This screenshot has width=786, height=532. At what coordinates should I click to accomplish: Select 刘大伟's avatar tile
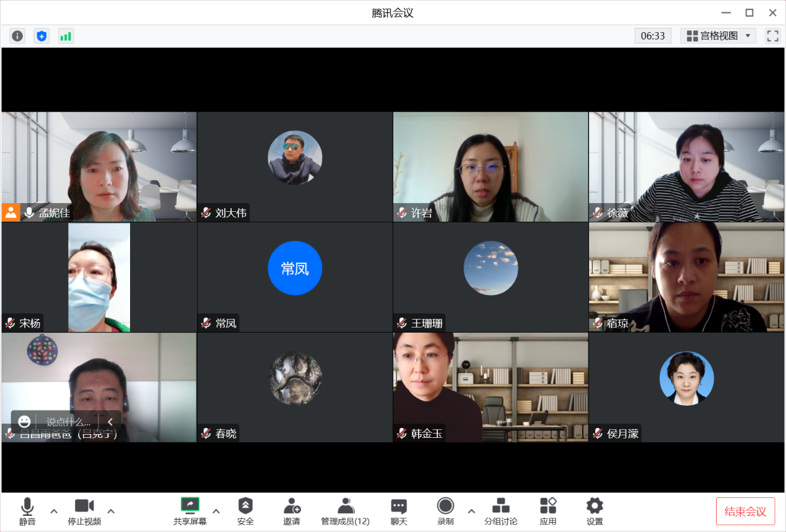[295, 167]
